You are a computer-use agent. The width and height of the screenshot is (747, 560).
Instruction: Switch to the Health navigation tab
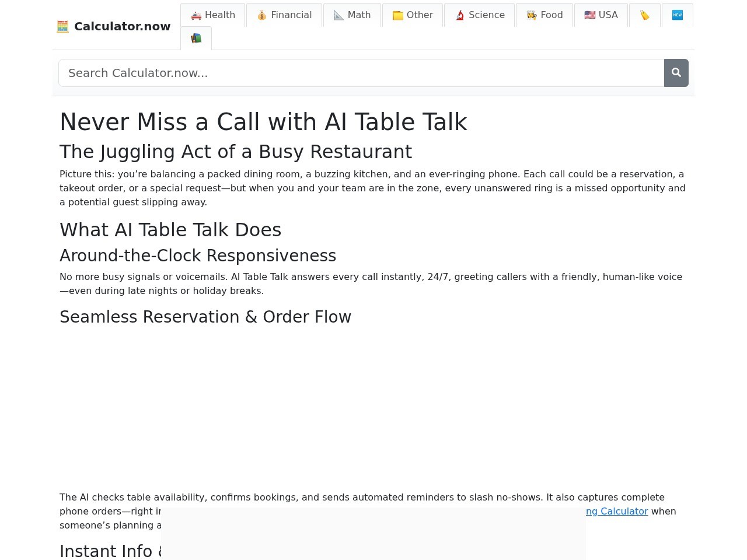tap(213, 15)
